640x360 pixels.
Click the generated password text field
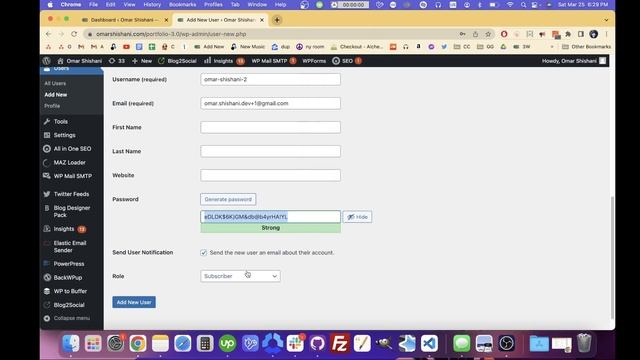pos(270,217)
